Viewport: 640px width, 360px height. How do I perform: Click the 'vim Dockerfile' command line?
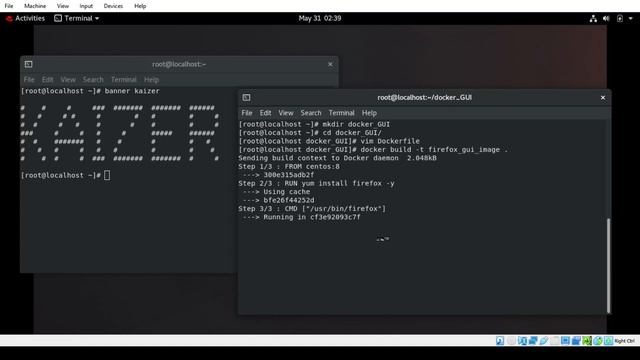click(329, 141)
